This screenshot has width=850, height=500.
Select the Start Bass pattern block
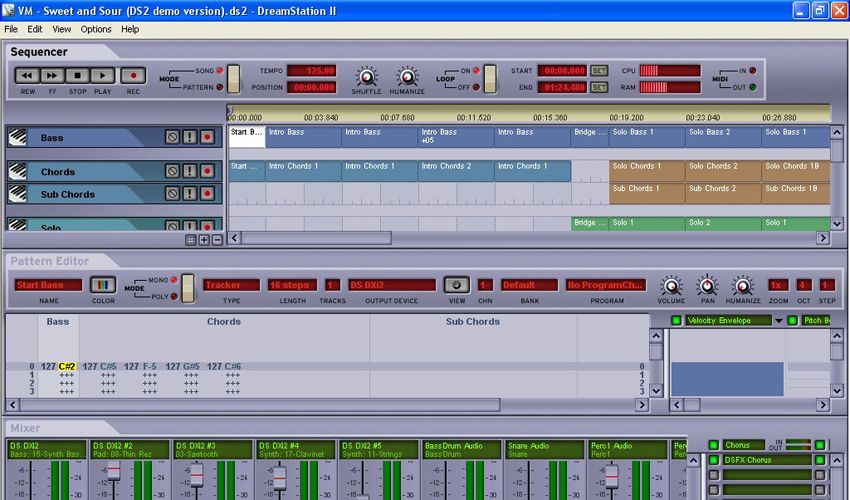[247, 137]
